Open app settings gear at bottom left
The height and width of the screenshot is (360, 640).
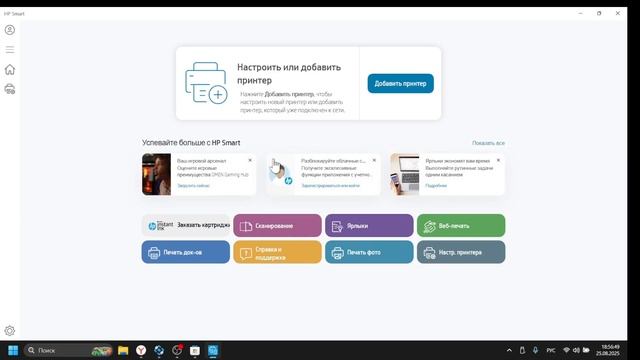[10, 331]
